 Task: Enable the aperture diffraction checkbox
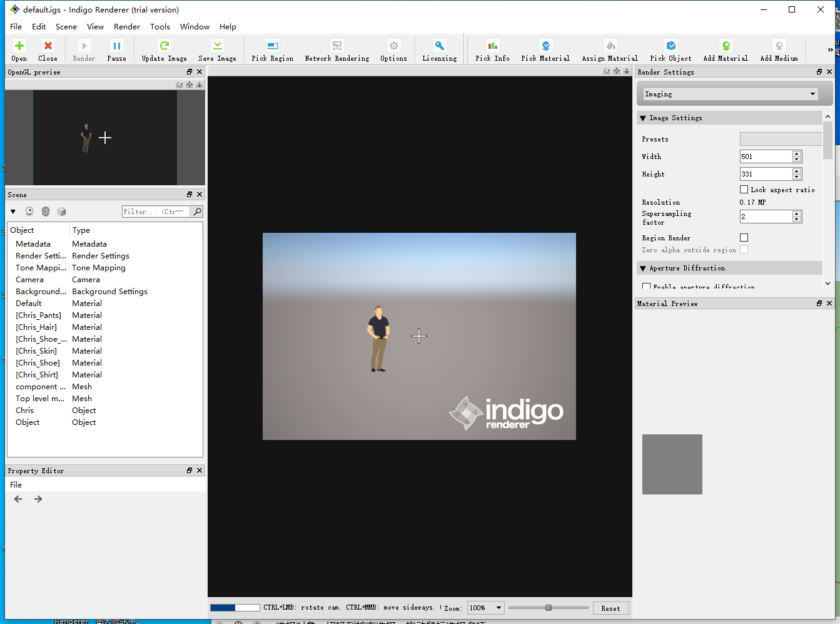tap(647, 286)
